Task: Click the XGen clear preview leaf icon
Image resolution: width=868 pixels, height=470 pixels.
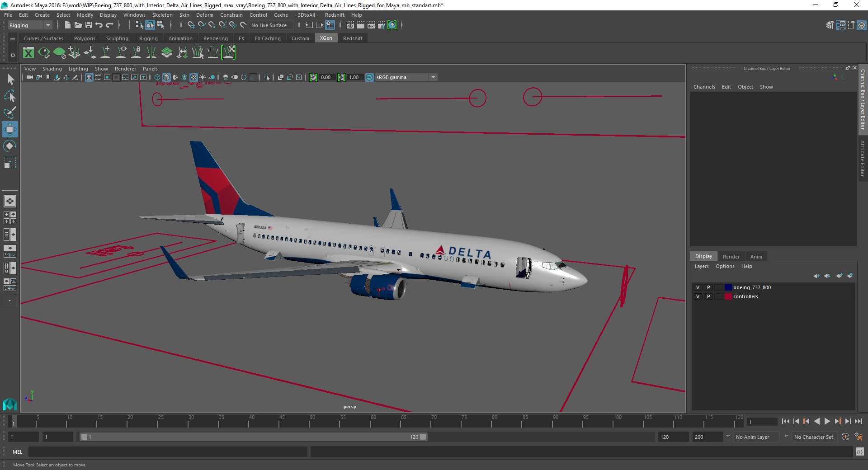Action: point(59,53)
